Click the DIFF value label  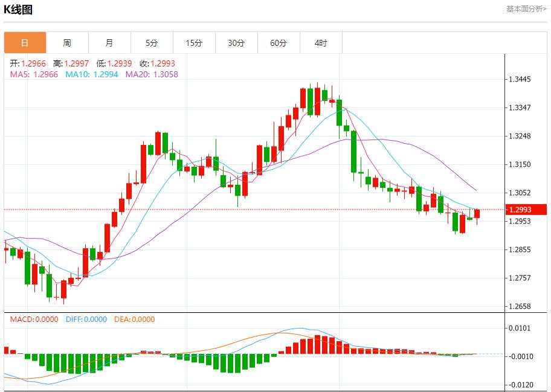coord(86,320)
